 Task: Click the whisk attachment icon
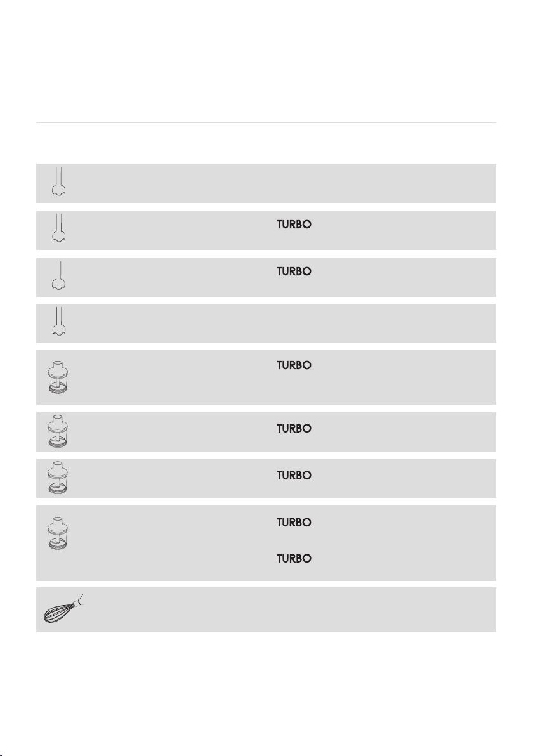pos(63,608)
